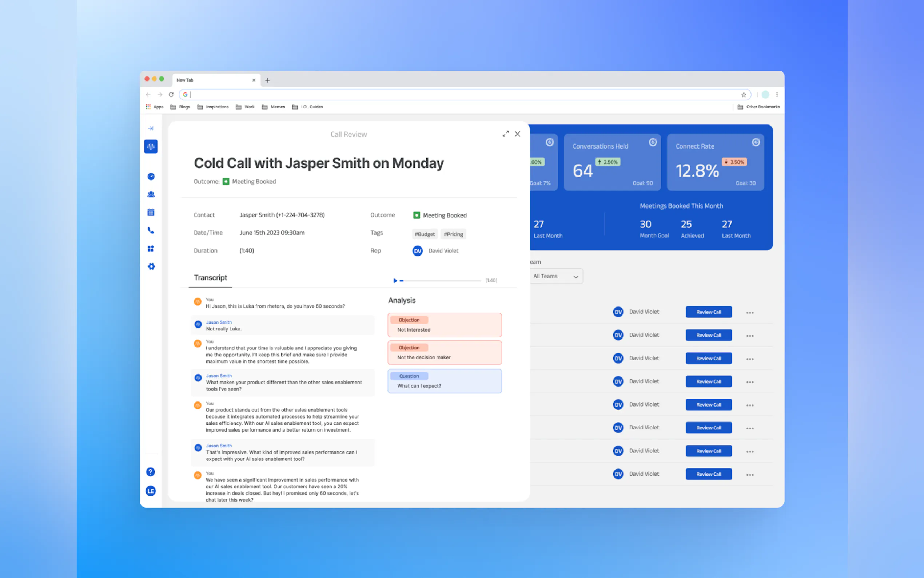The height and width of the screenshot is (578, 924).
Task: Open the All Teams dropdown
Action: coord(556,276)
